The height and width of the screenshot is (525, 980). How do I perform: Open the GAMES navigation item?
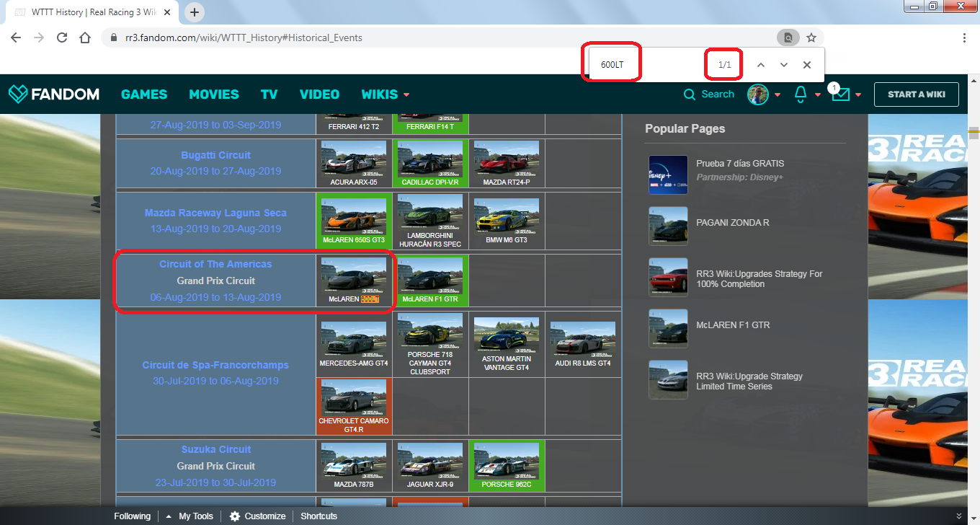[x=144, y=94]
